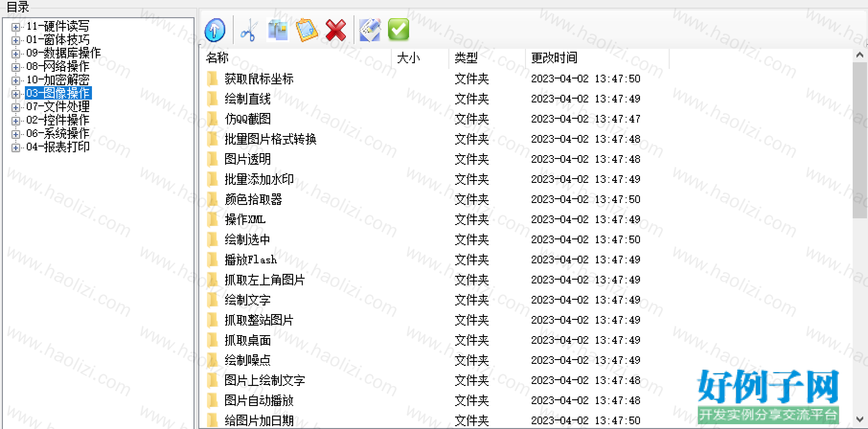Sort list by 名称 column header
Image resolution: width=868 pixels, height=429 pixels.
(x=296, y=58)
